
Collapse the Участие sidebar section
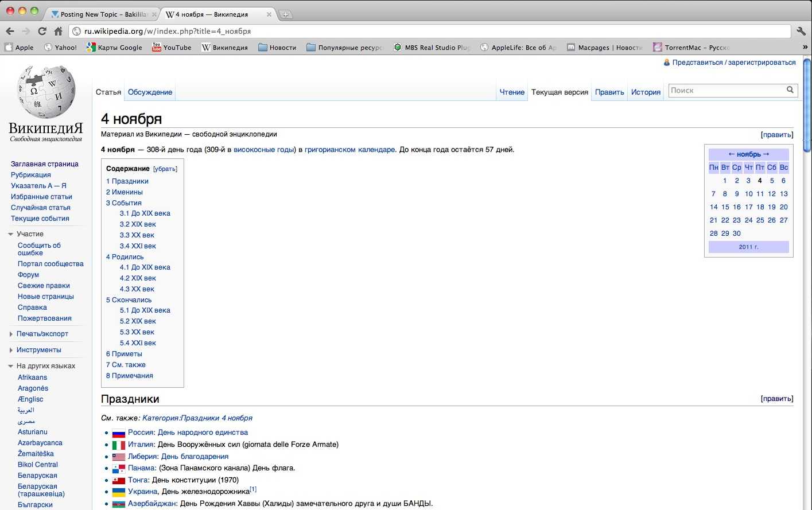11,234
